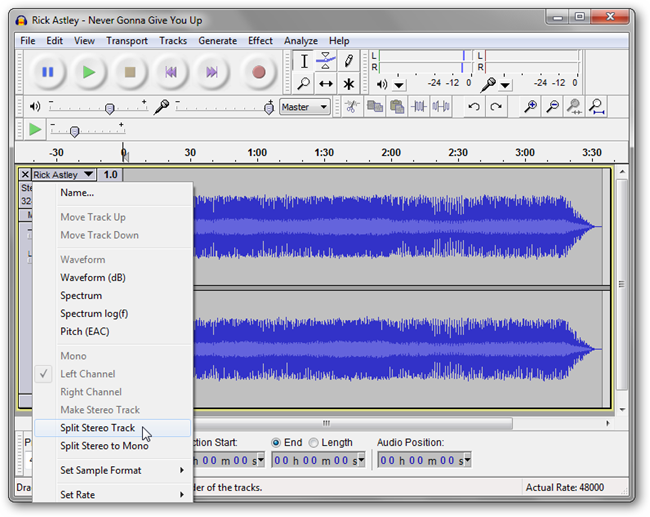Play at speed using small green arrow

[35, 130]
